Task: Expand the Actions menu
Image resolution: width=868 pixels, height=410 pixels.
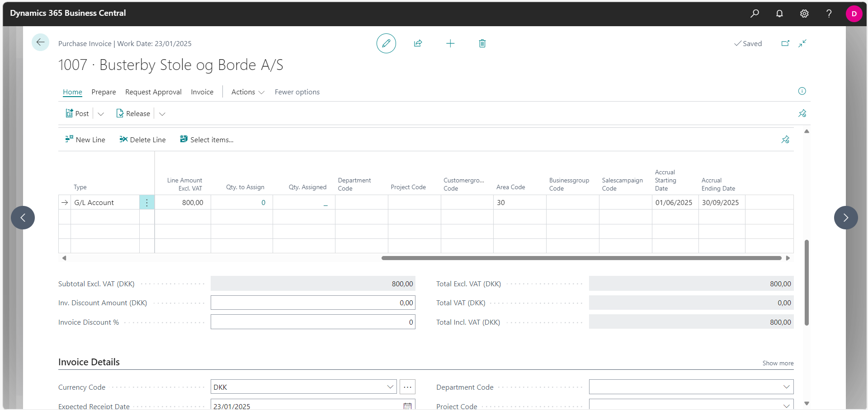Action: (248, 92)
